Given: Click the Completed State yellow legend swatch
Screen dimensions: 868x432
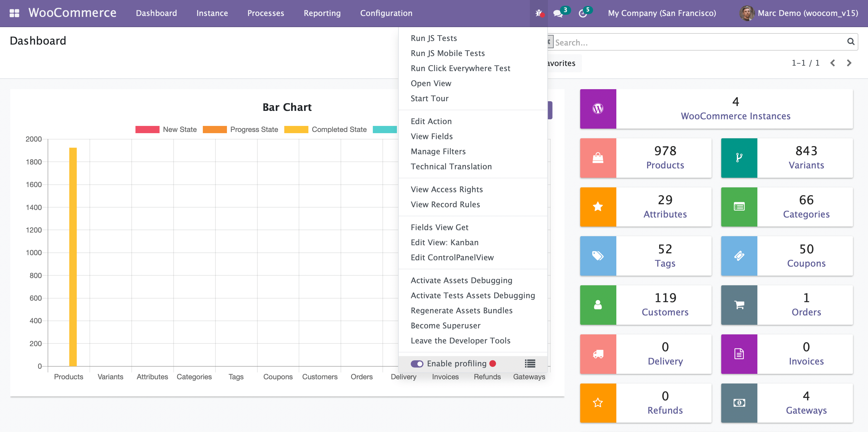Looking at the screenshot, I should coord(296,130).
